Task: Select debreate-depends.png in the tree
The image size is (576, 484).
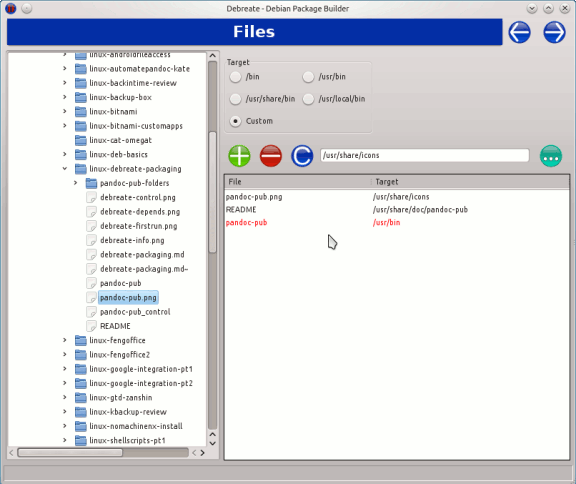Action: coord(140,212)
